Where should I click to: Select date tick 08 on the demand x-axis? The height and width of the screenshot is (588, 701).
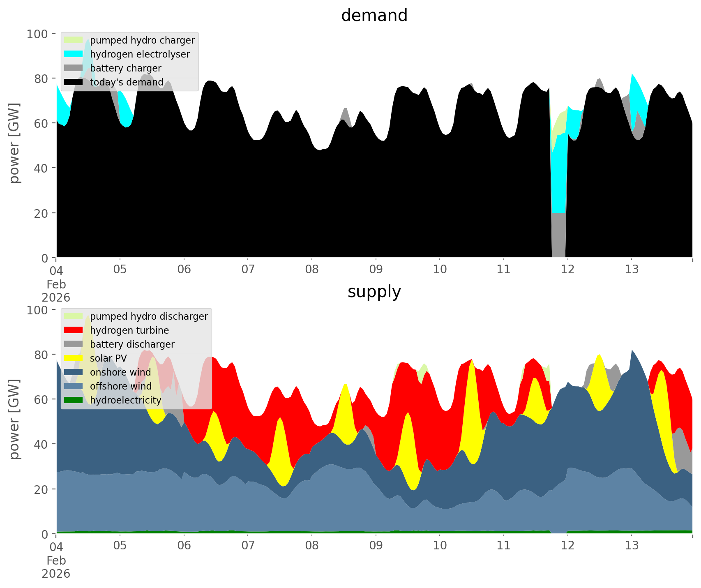(312, 270)
